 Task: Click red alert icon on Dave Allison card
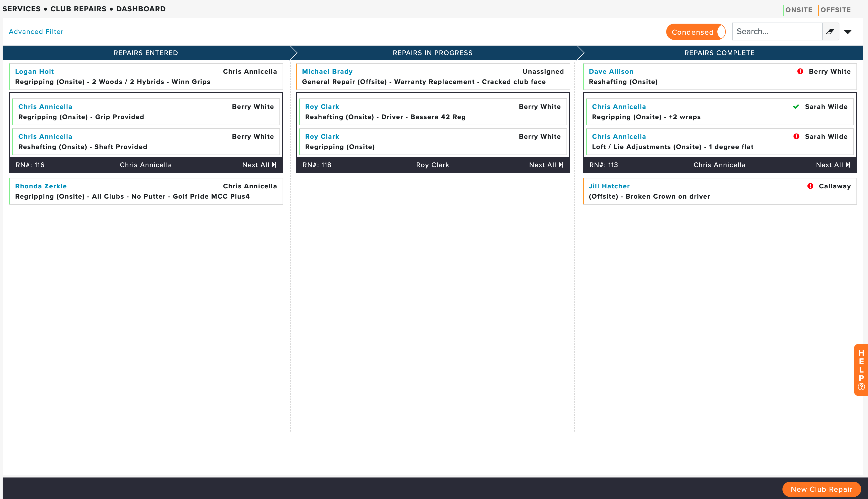[800, 71]
